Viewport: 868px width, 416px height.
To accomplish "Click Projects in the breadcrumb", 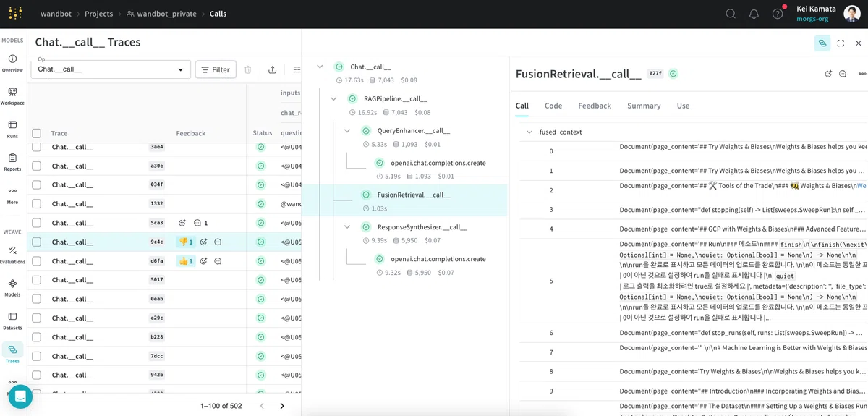I will tap(98, 14).
